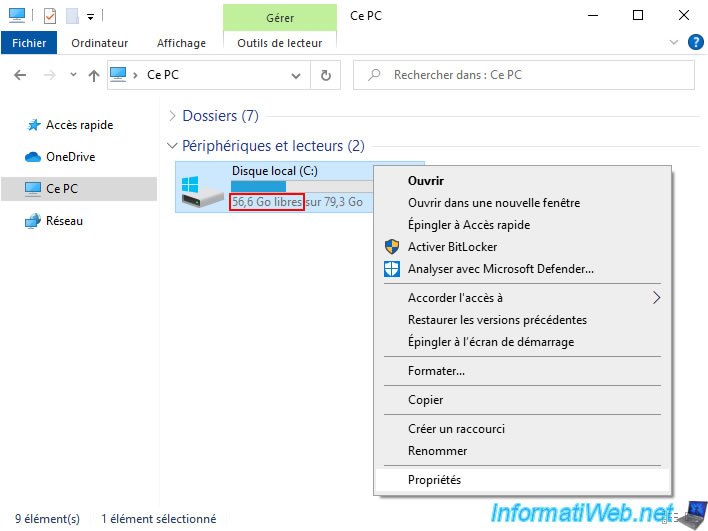Image resolution: width=708 pixels, height=531 pixels.
Task: Choose Copier in context menu
Action: (x=522, y=400)
